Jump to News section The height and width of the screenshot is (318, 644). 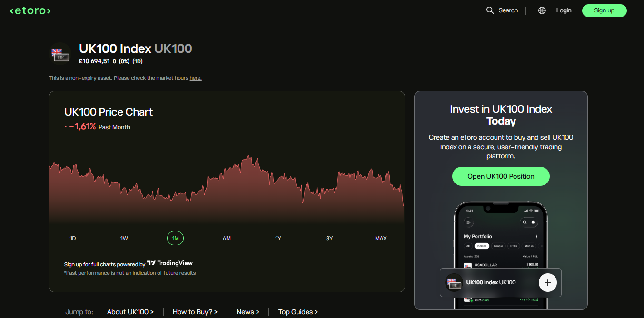248,312
